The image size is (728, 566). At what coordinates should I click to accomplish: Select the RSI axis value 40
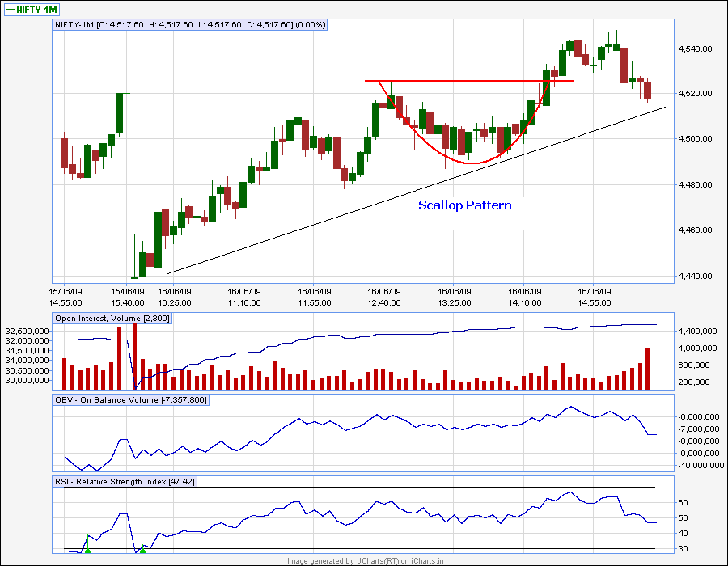(683, 534)
